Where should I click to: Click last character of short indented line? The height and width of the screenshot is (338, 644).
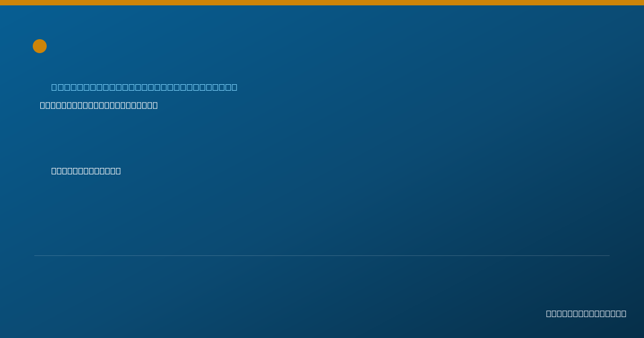point(118,171)
